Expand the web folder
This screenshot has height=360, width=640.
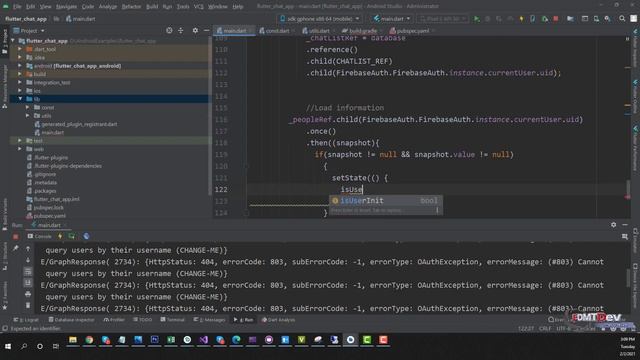pyautogui.click(x=20, y=149)
